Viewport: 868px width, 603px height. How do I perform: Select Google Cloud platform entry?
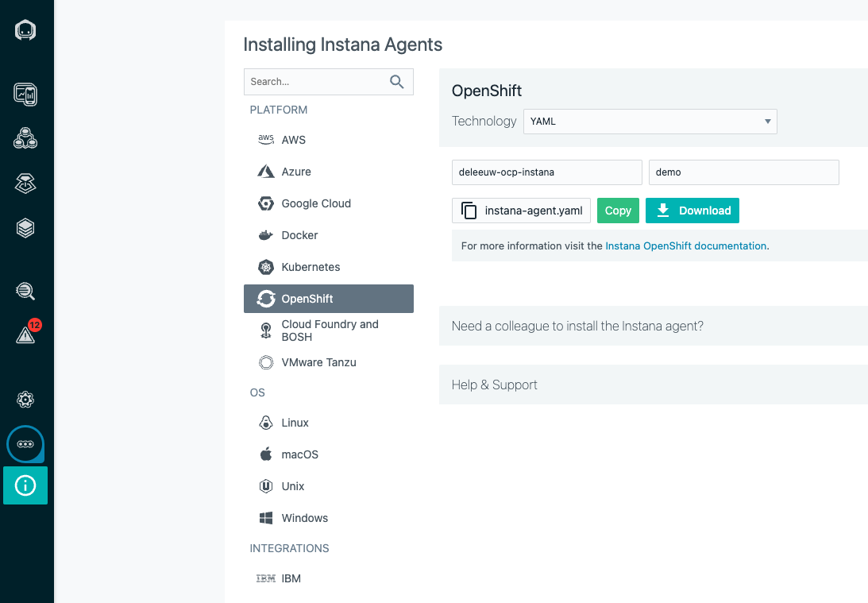[x=328, y=203]
